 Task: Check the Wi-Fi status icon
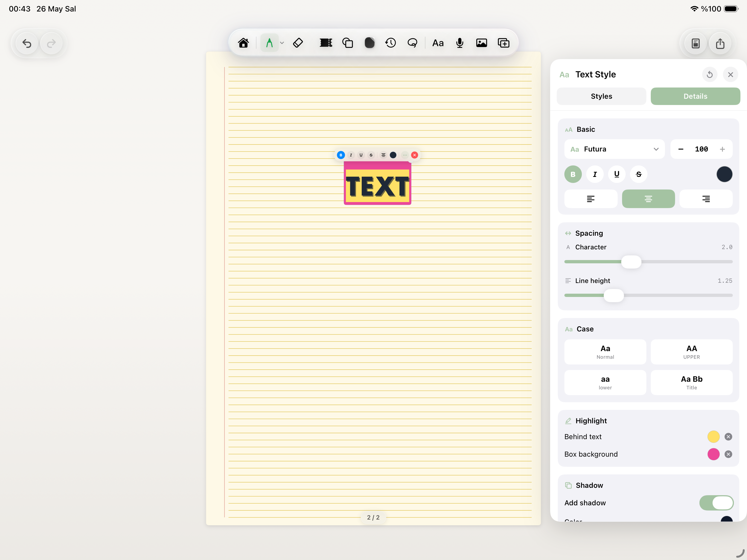[x=694, y=9]
